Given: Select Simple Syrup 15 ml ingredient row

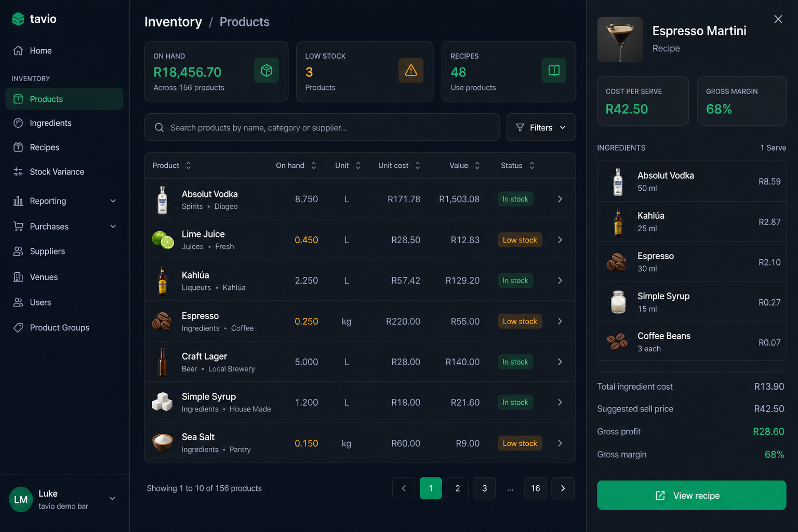Looking at the screenshot, I should pyautogui.click(x=691, y=302).
